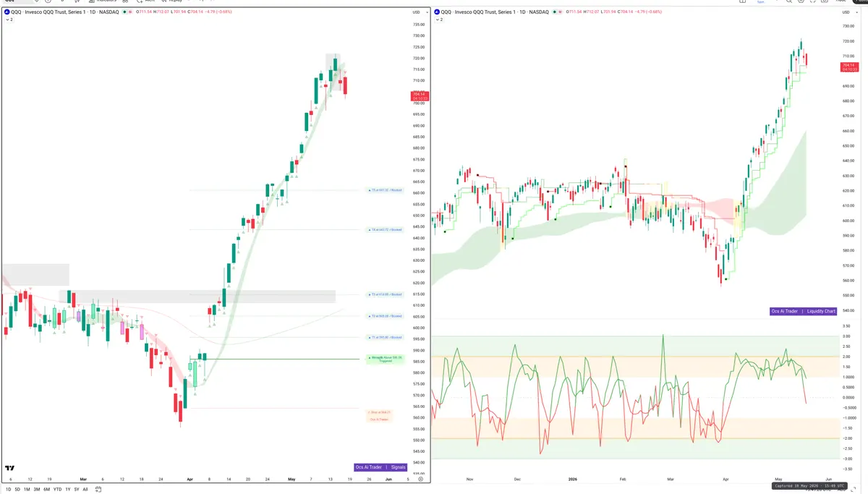Screen dimensions: 868x494
Task: Click the 540.00 price axis label, right chart
Action: pyautogui.click(x=848, y=311)
